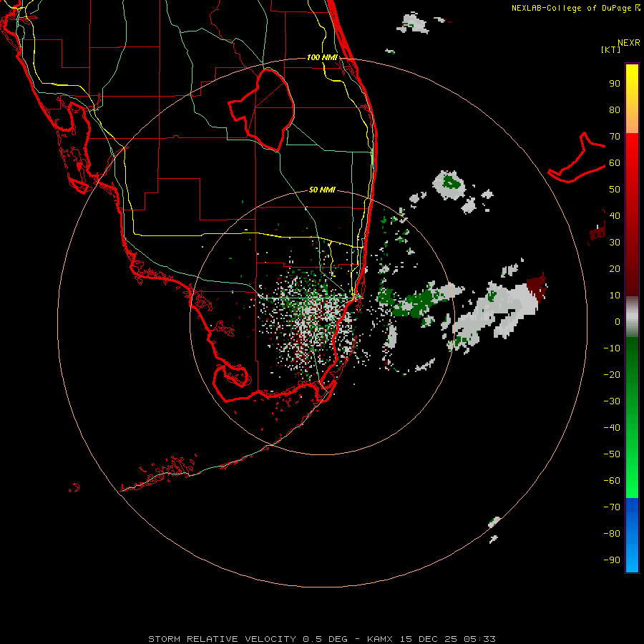Select the 70 value on velocity scale
The image size is (644, 644).
615,137
